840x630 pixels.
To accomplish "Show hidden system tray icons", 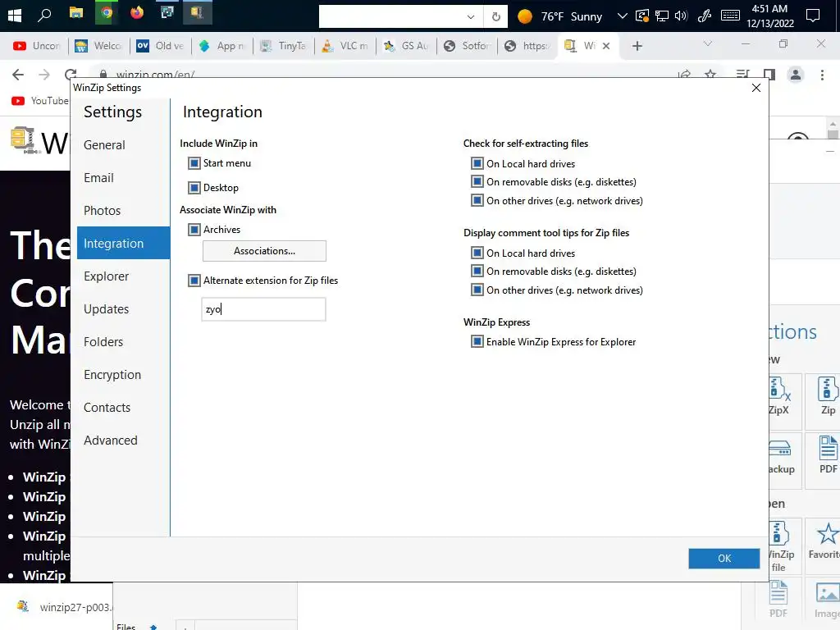I will (x=622, y=16).
